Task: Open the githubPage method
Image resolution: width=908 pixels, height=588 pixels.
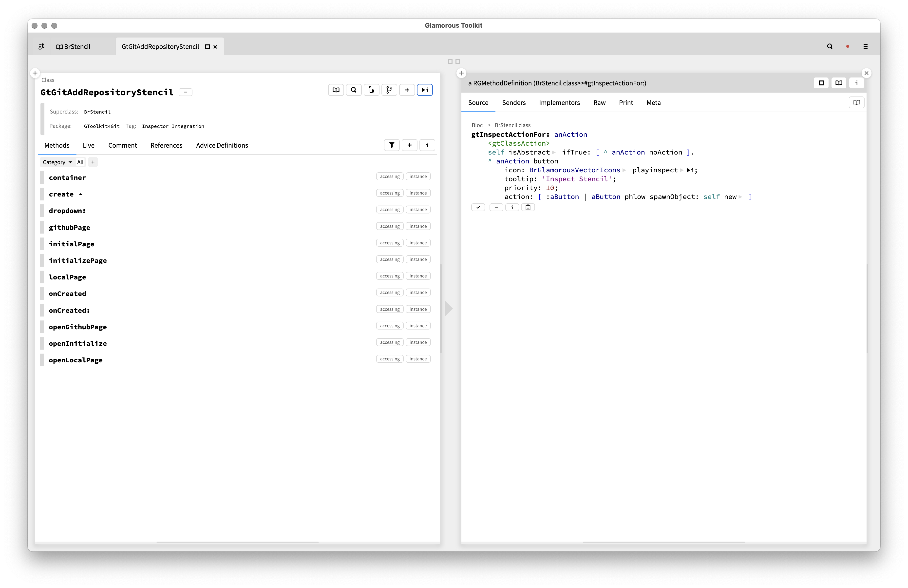Action: coord(69,227)
